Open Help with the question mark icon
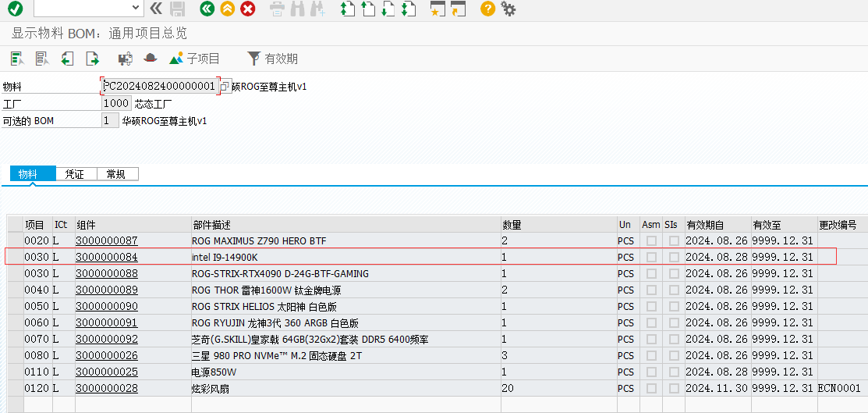The height and width of the screenshot is (413, 868). [487, 9]
